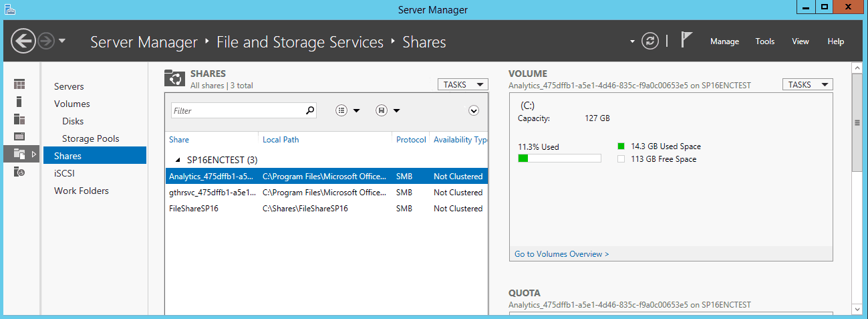
Task: Click into the Filter text field
Action: point(237,110)
